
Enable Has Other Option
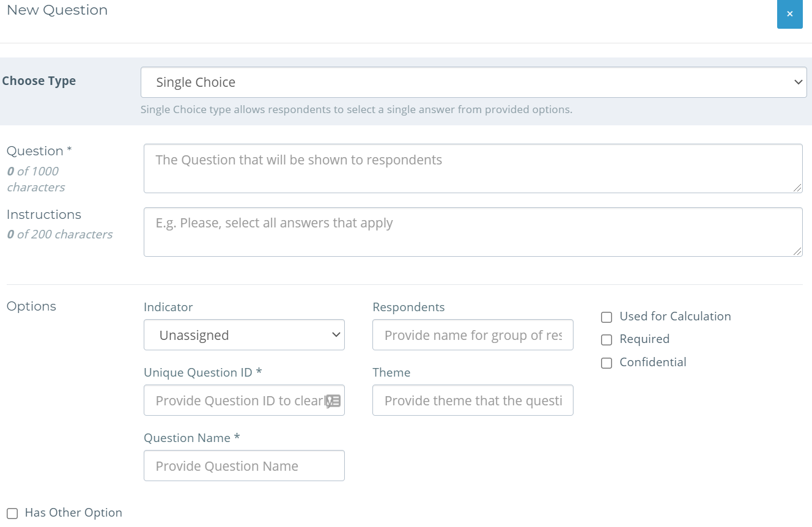12,513
